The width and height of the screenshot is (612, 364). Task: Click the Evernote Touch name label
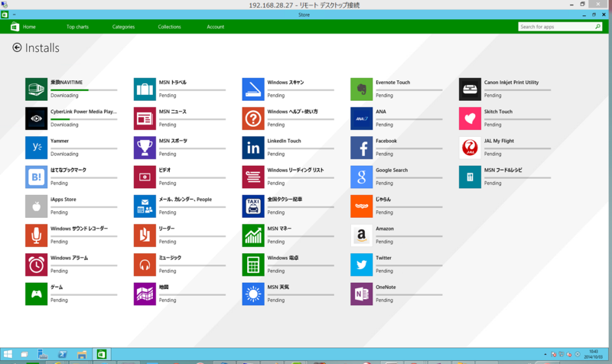tap(392, 83)
